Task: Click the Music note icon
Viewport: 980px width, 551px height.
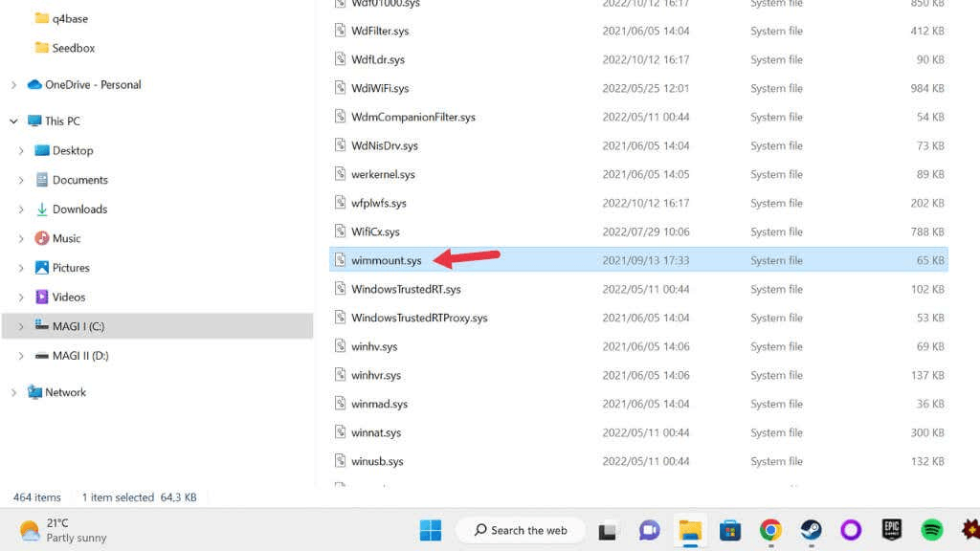Action: 42,238
